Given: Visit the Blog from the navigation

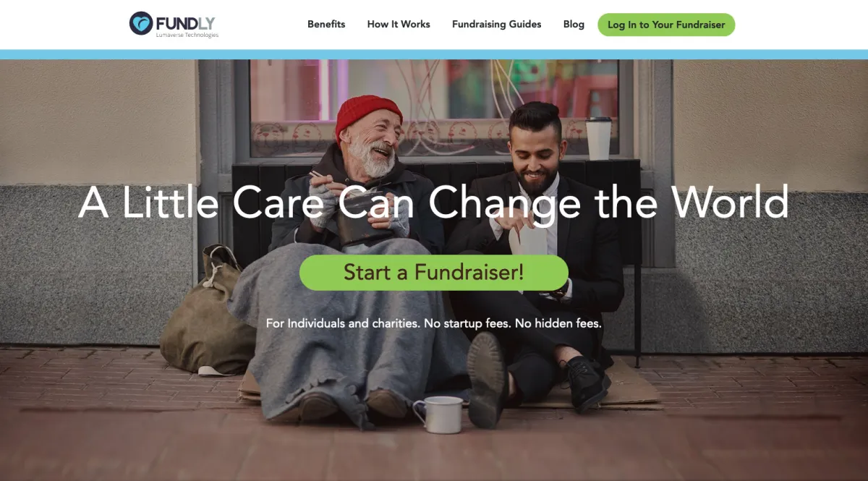Looking at the screenshot, I should click(x=574, y=24).
